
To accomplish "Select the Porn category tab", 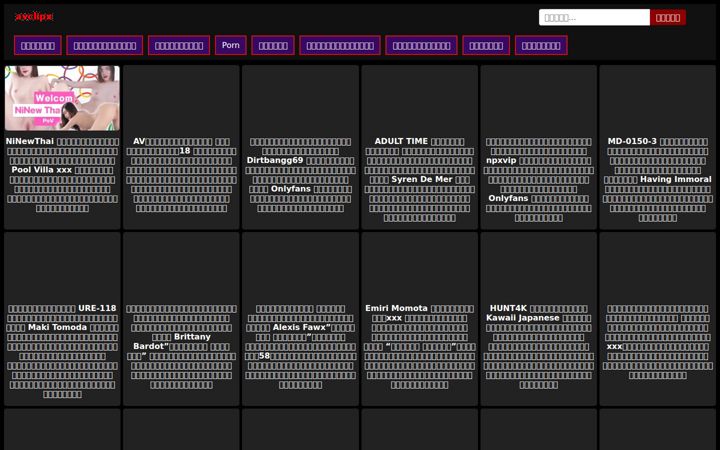I will (231, 45).
